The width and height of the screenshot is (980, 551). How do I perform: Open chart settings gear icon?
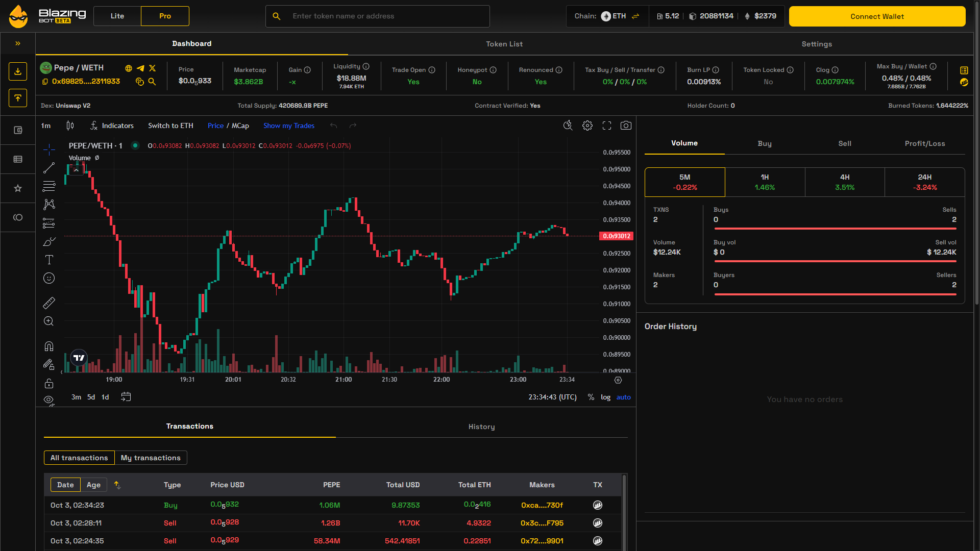[587, 126]
